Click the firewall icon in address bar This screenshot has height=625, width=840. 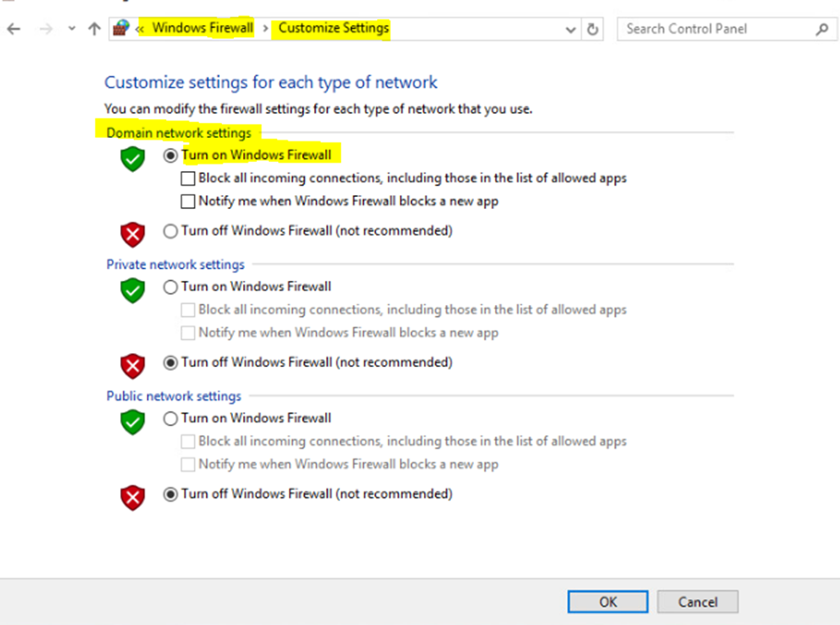click(x=121, y=28)
